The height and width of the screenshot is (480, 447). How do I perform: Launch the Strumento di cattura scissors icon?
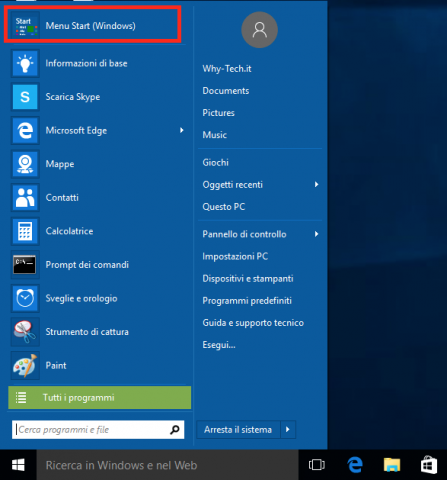pyautogui.click(x=25, y=332)
